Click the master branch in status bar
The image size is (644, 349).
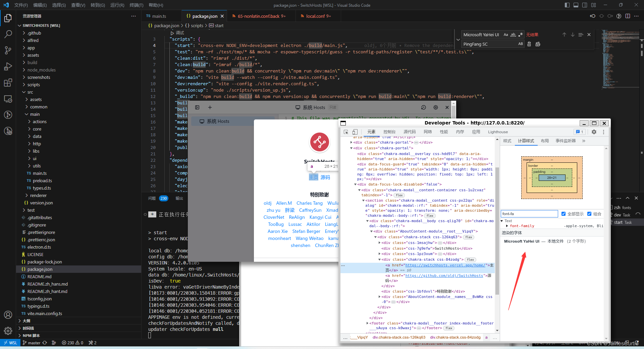[x=31, y=343]
